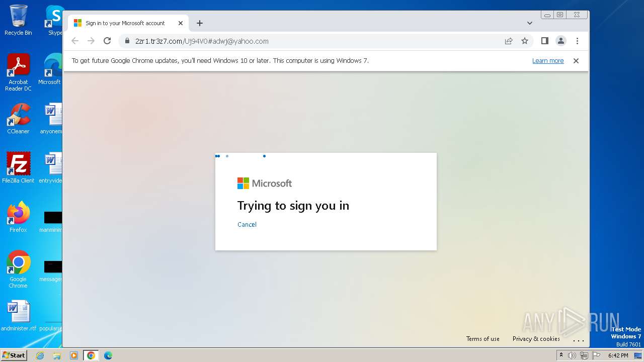Open Privacy & cookies link
Viewport: 644px width, 362px height.
pyautogui.click(x=536, y=339)
